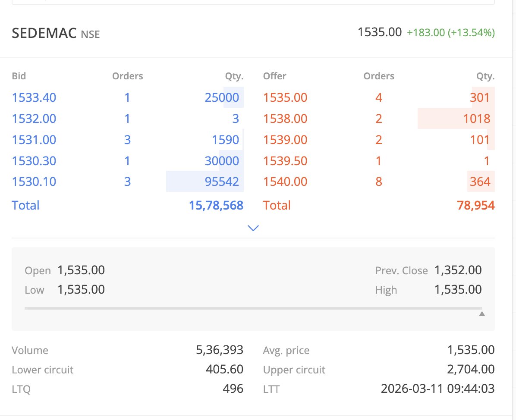Select bid price 1530.30
The width and height of the screenshot is (516, 420).
point(34,161)
